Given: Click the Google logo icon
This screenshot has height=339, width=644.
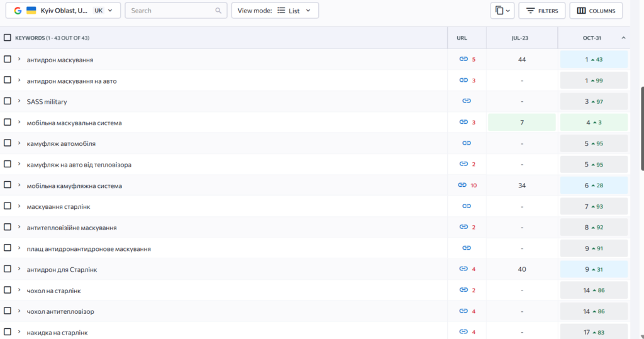Looking at the screenshot, I should click(18, 11).
